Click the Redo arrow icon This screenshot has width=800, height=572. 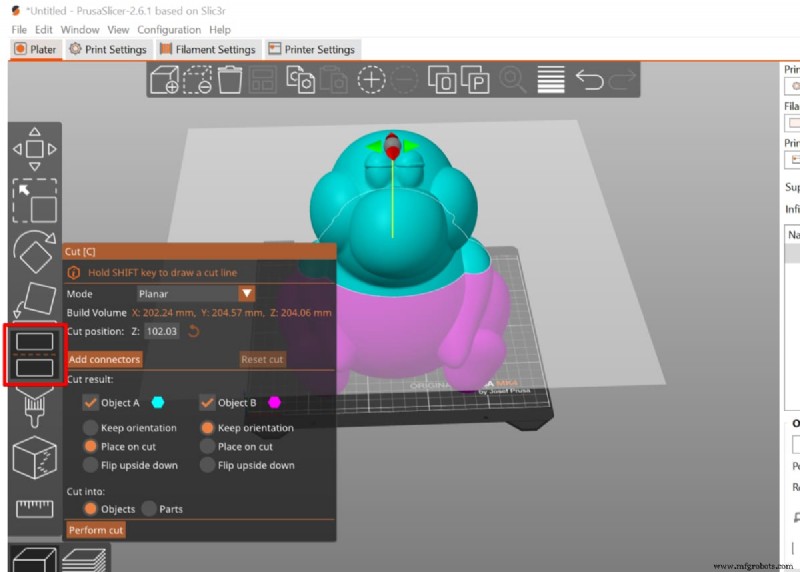pos(622,80)
